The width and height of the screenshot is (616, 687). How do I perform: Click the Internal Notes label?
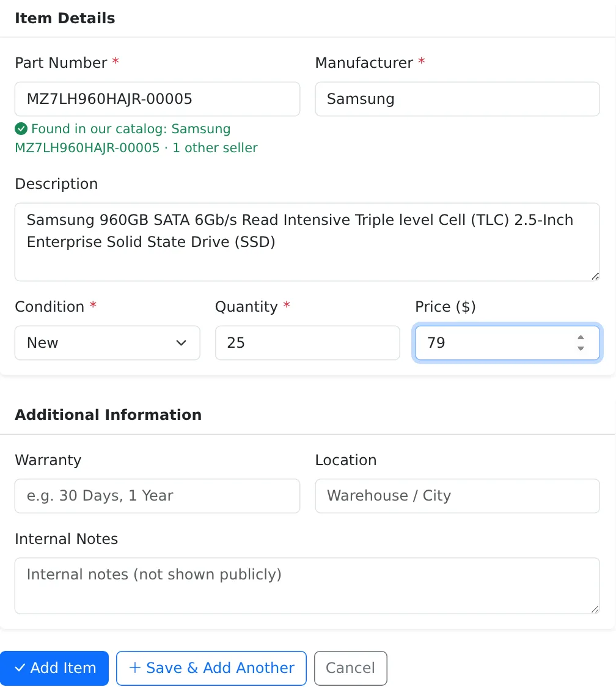point(67,539)
